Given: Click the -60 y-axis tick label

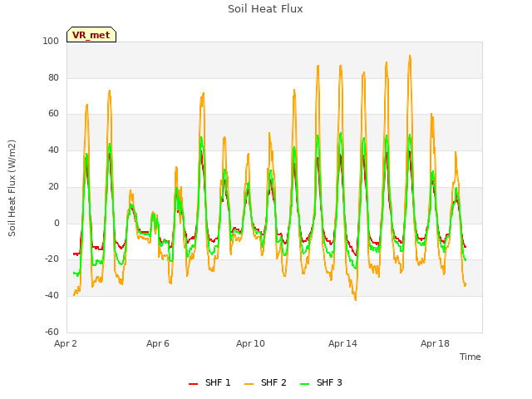Looking at the screenshot, I should click(x=52, y=332).
